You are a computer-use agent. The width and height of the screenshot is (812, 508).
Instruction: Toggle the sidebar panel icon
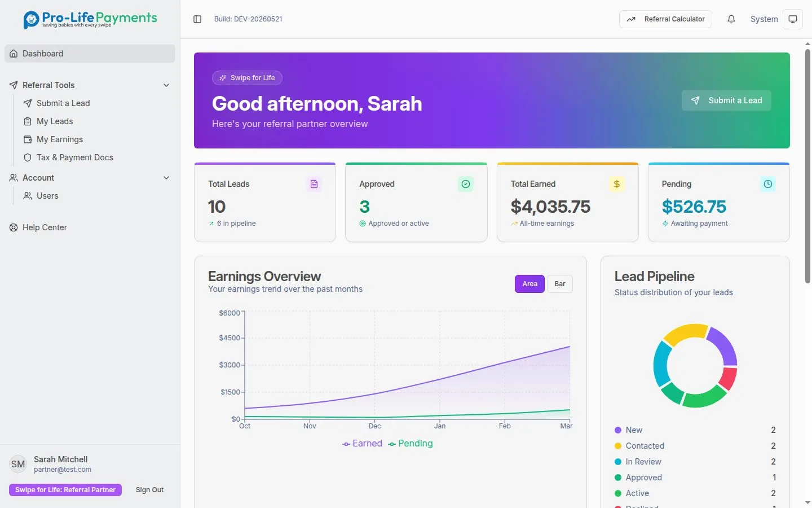[197, 19]
